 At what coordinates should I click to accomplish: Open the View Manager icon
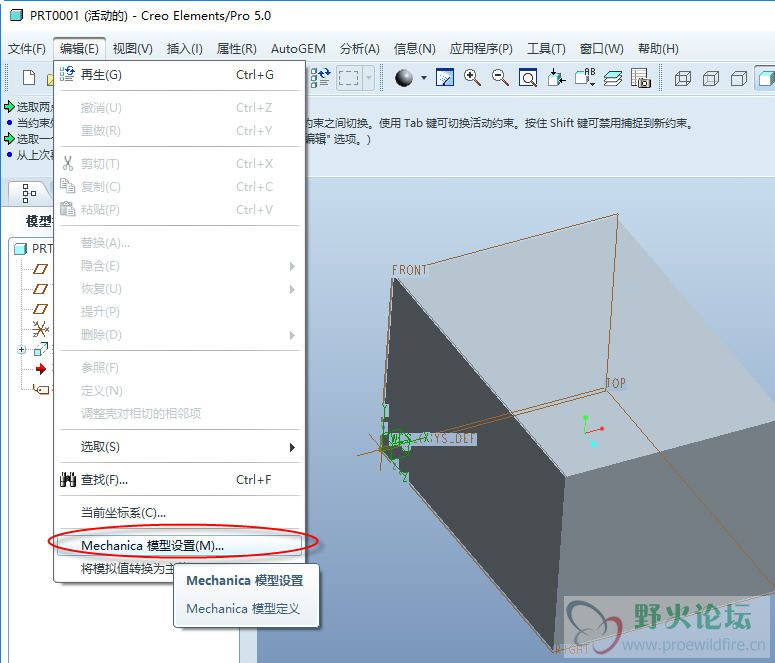pyautogui.click(x=641, y=78)
